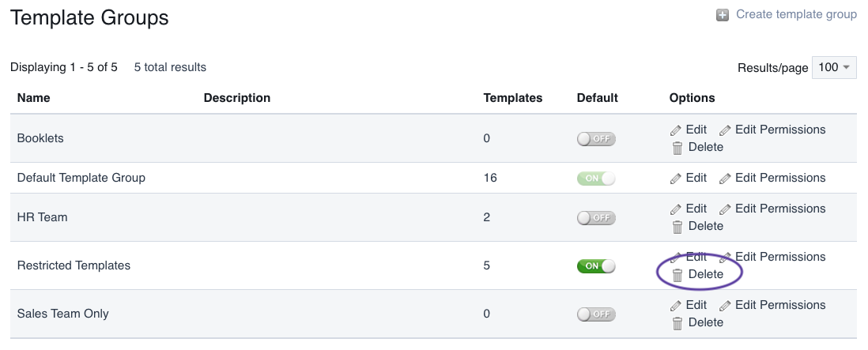Click template count 2 in HR Team row
868x350 pixels.
(x=487, y=216)
